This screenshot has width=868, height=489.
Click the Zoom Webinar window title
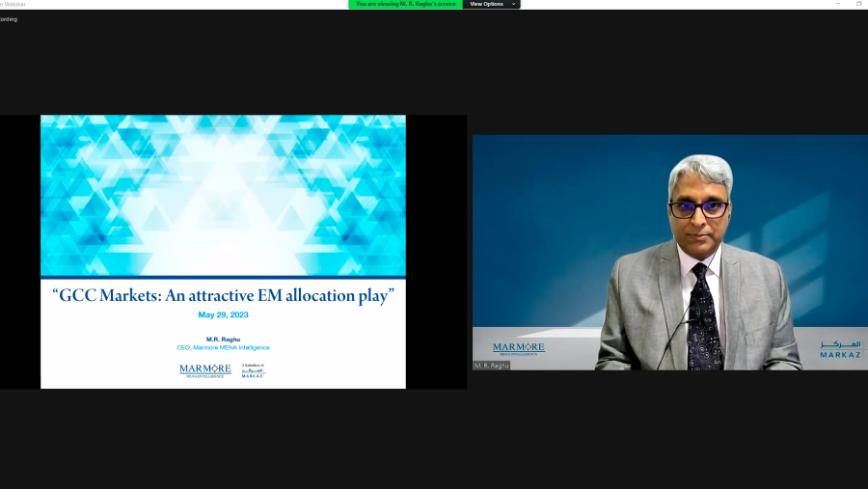[x=14, y=4]
